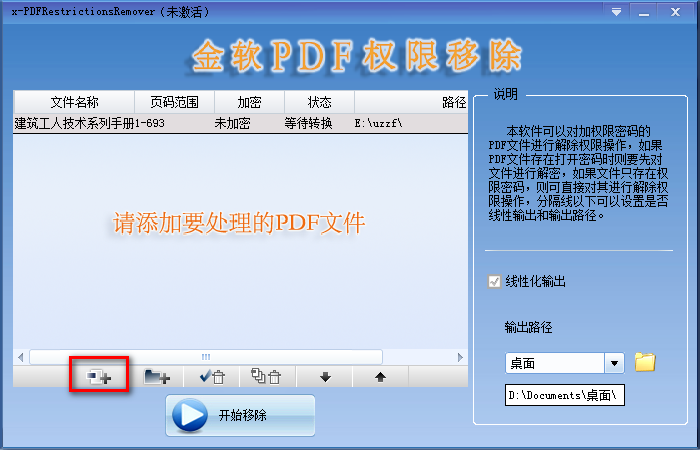Move selected file up with arrow icon
Image resolution: width=700 pixels, height=450 pixels.
click(x=380, y=376)
